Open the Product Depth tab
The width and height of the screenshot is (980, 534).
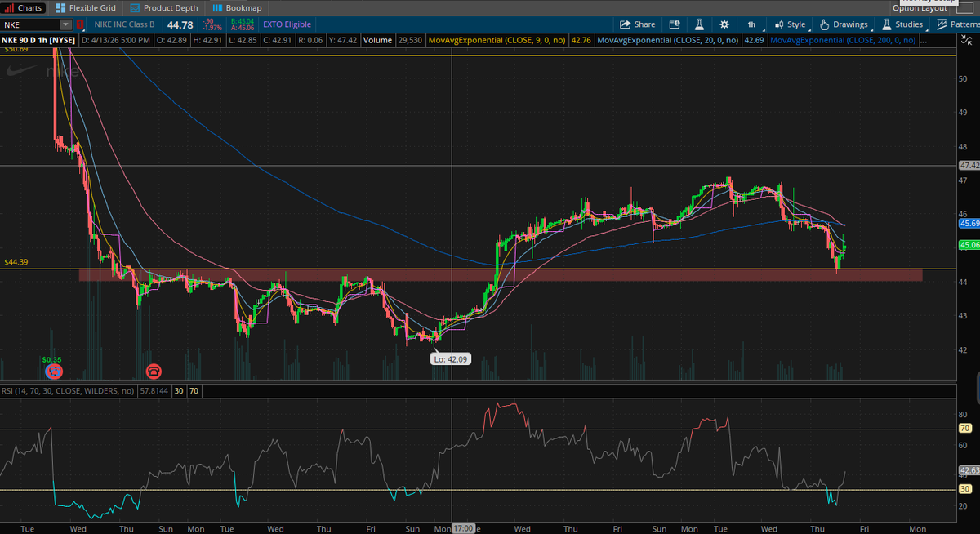click(x=164, y=7)
